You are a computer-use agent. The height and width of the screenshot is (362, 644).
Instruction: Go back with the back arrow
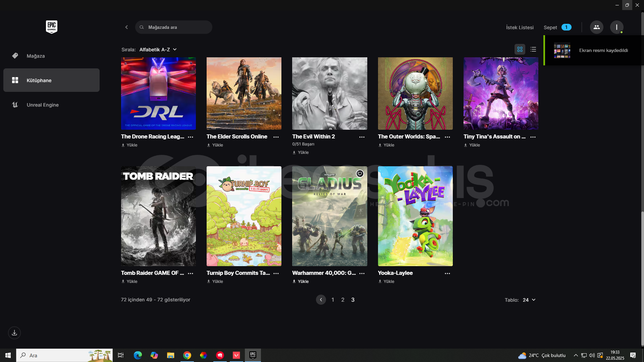126,27
